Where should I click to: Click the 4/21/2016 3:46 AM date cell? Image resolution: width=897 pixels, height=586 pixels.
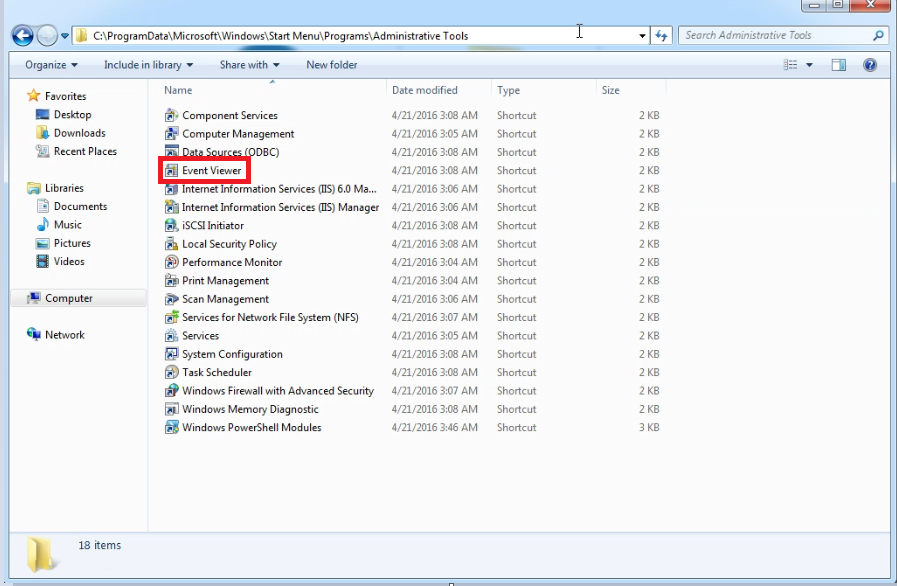pyautogui.click(x=435, y=427)
